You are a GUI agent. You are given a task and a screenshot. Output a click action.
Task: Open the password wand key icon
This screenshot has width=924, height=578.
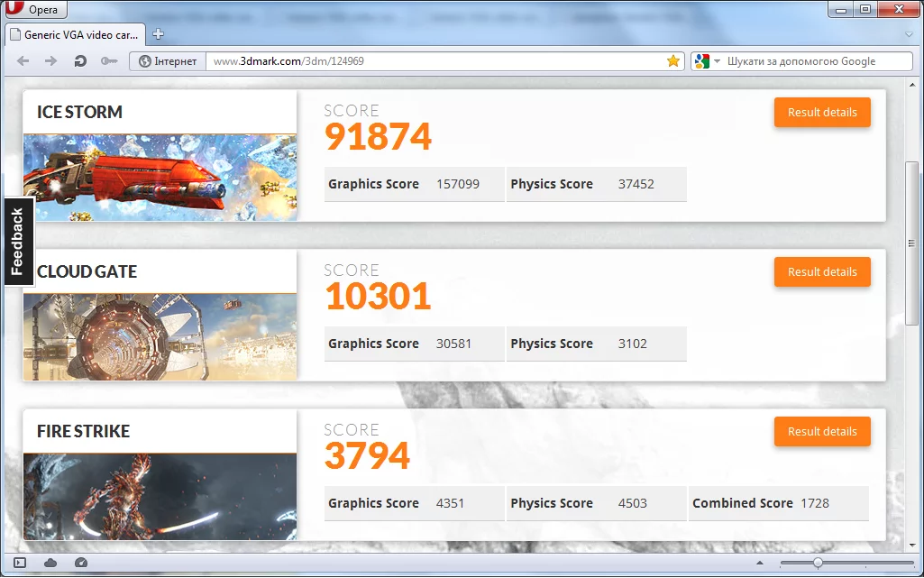point(109,61)
